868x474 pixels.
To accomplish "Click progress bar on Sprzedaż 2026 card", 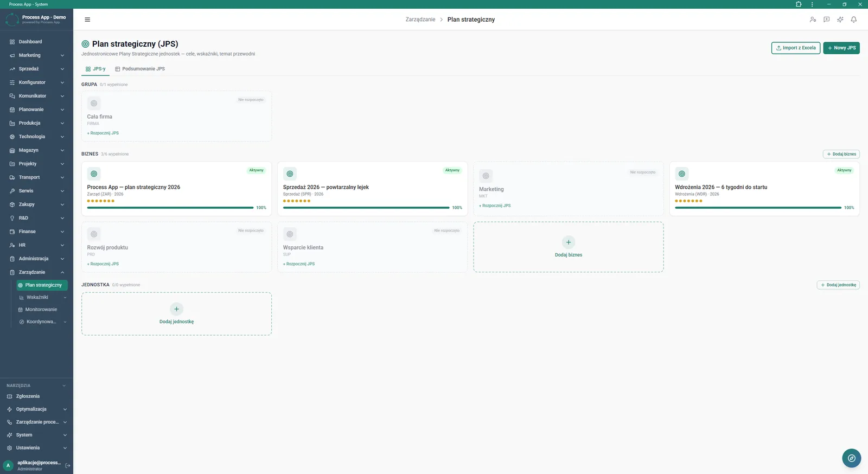I will 366,207.
